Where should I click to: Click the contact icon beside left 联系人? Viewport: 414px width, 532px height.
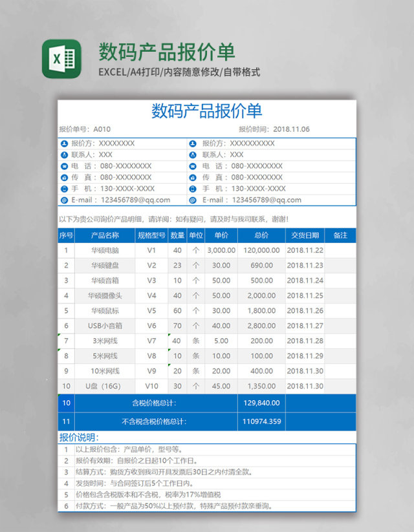tap(64, 155)
